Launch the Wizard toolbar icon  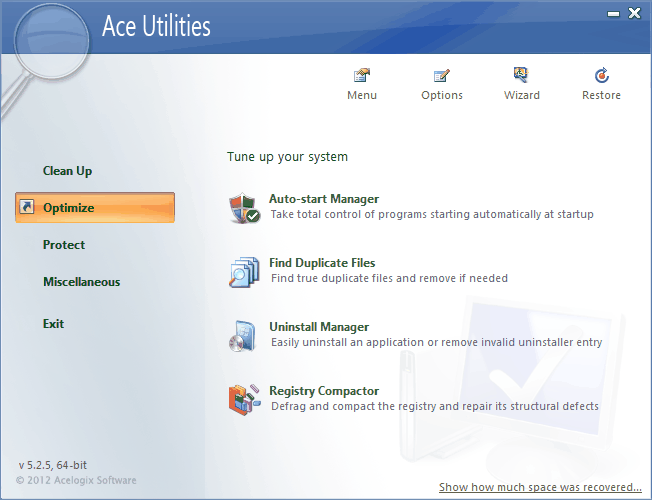[521, 76]
